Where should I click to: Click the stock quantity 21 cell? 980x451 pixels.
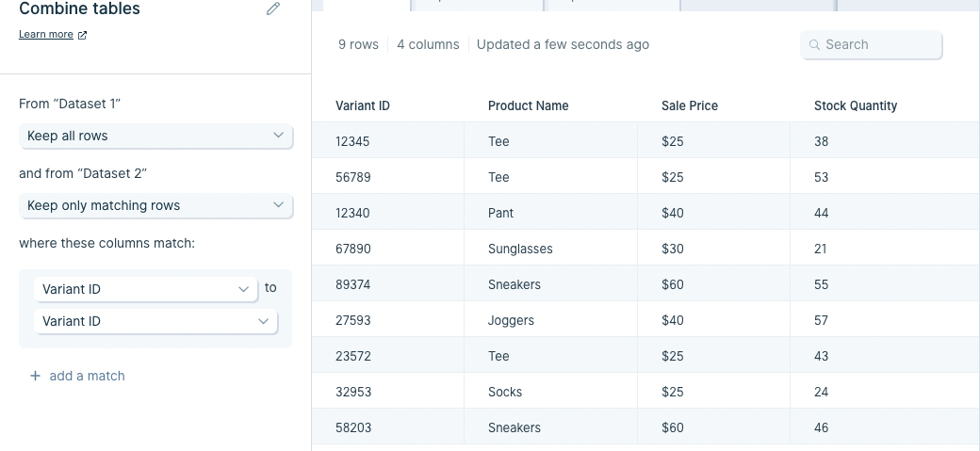click(885, 249)
